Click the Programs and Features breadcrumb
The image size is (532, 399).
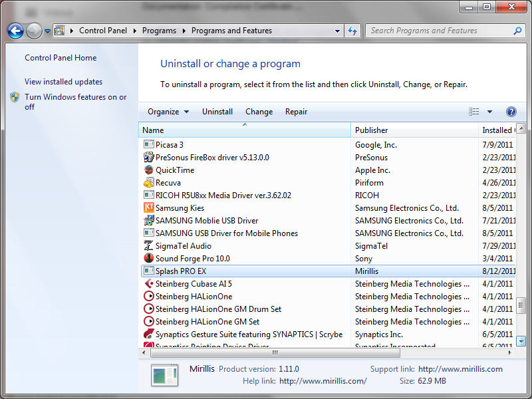pos(231,31)
